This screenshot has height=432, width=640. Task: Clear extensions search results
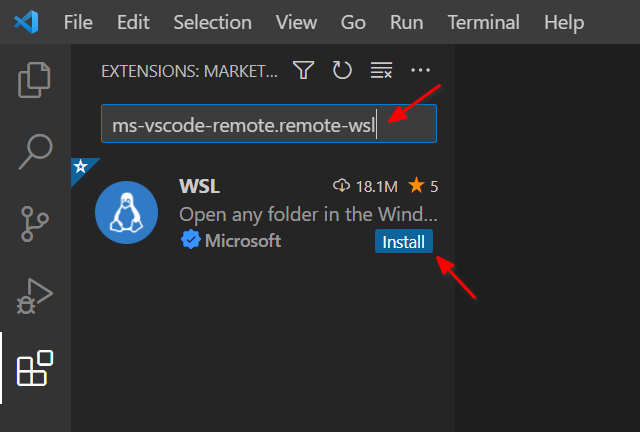pos(381,70)
